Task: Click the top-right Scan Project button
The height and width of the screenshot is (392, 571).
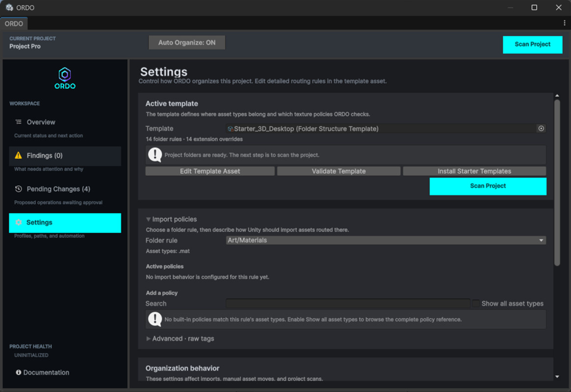Action: (x=532, y=45)
